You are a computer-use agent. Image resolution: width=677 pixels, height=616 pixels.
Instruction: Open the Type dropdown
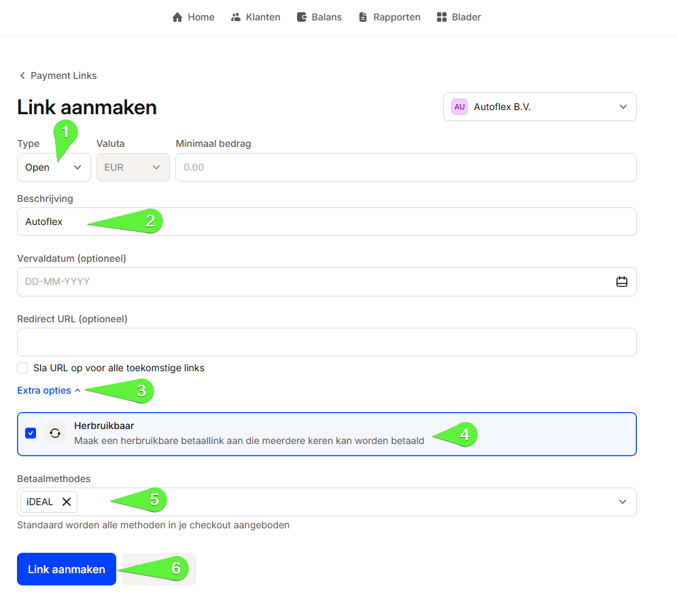coord(54,167)
